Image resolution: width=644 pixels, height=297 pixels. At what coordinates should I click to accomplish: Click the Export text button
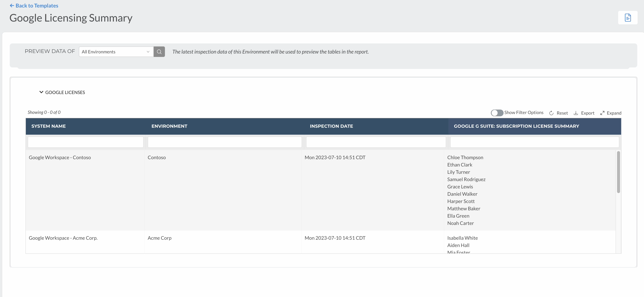click(587, 113)
